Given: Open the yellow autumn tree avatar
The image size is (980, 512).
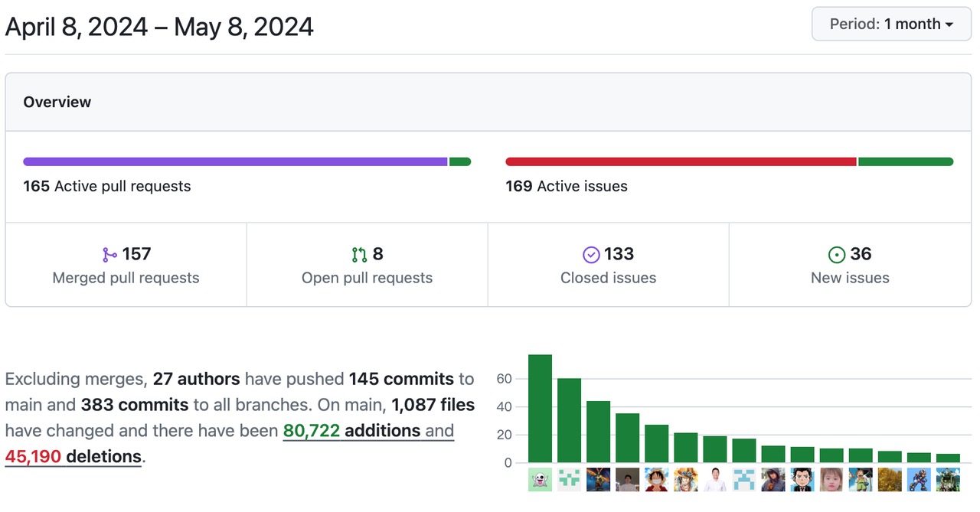Looking at the screenshot, I should click(x=889, y=479).
